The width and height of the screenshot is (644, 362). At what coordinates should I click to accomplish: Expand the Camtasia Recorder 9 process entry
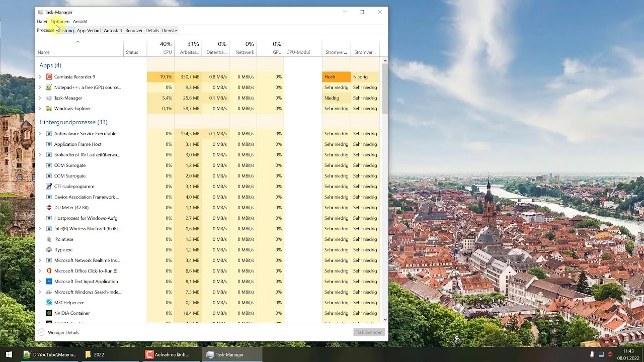coord(40,76)
